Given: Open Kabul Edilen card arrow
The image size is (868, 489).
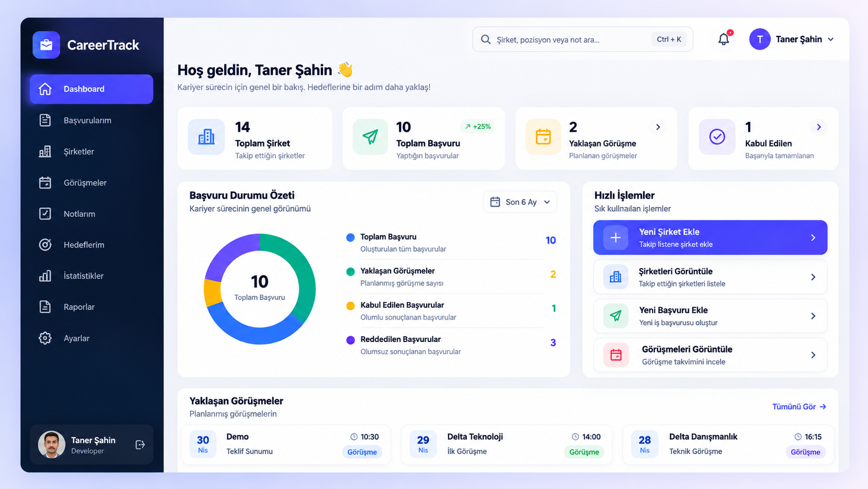Looking at the screenshot, I should [x=819, y=127].
